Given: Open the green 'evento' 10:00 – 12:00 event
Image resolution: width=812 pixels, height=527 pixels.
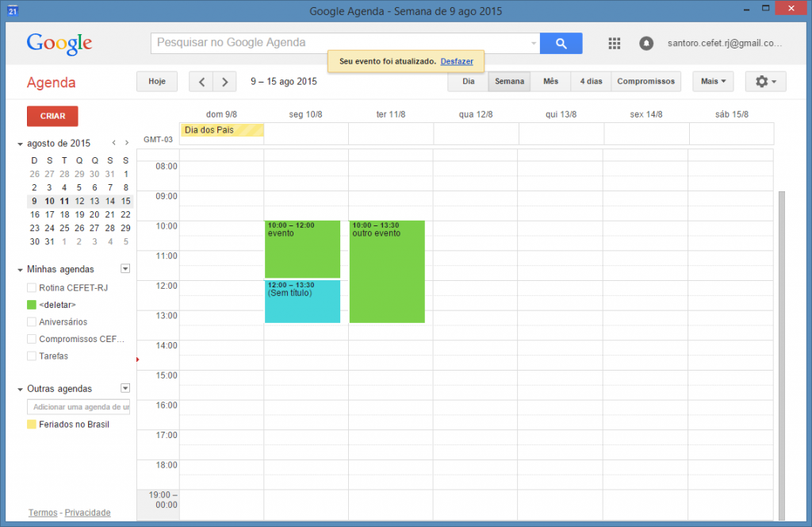Looking at the screenshot, I should [302, 249].
